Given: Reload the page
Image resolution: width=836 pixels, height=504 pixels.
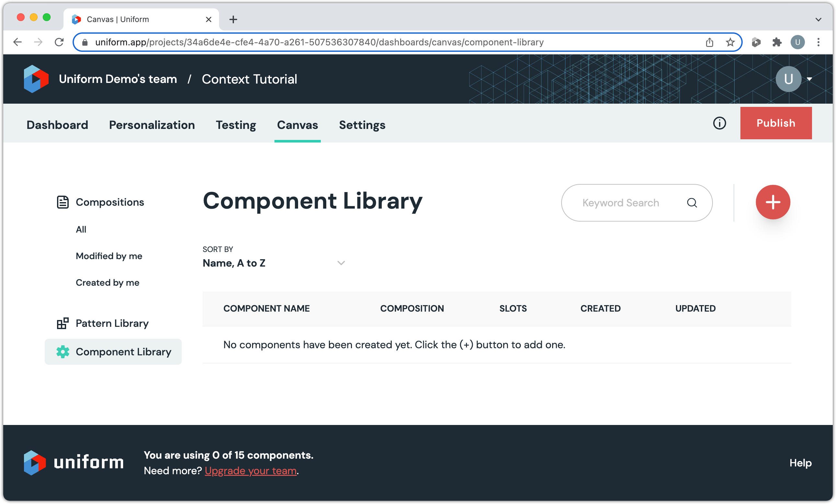Looking at the screenshot, I should 59,42.
